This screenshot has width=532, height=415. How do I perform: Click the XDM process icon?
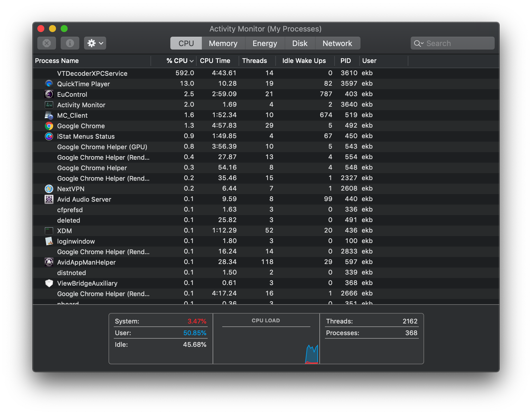pyautogui.click(x=49, y=231)
